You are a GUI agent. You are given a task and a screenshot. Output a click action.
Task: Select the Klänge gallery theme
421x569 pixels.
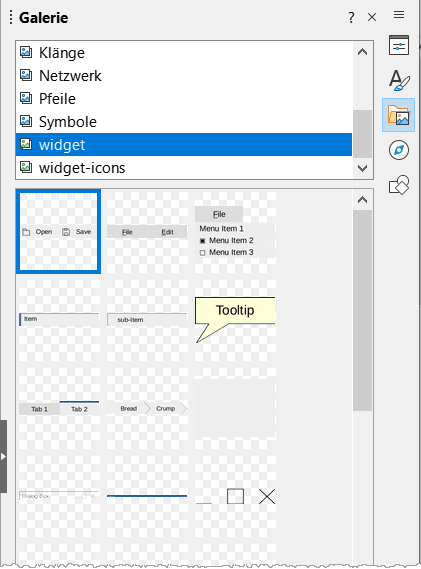click(x=184, y=53)
